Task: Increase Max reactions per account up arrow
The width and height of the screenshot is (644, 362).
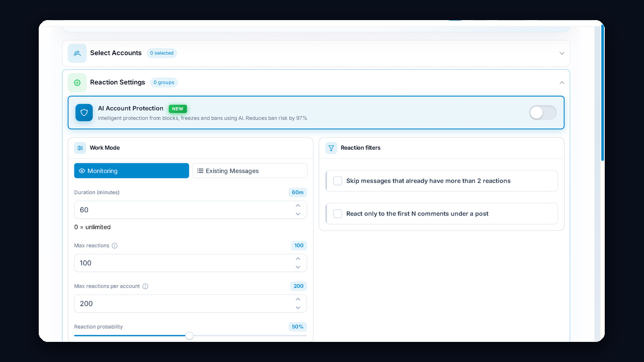Action: [298, 300]
